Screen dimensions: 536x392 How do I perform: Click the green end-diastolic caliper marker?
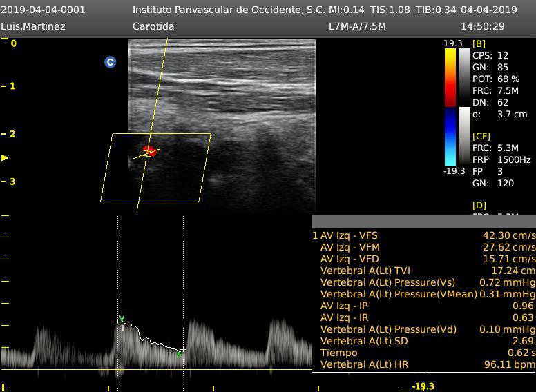[x=179, y=355]
